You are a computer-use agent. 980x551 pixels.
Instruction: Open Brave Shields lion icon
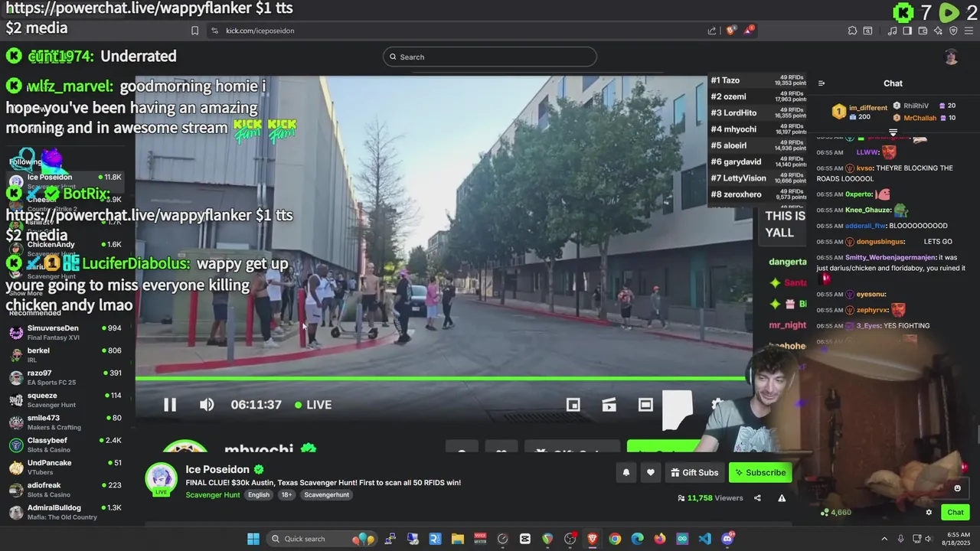click(731, 31)
